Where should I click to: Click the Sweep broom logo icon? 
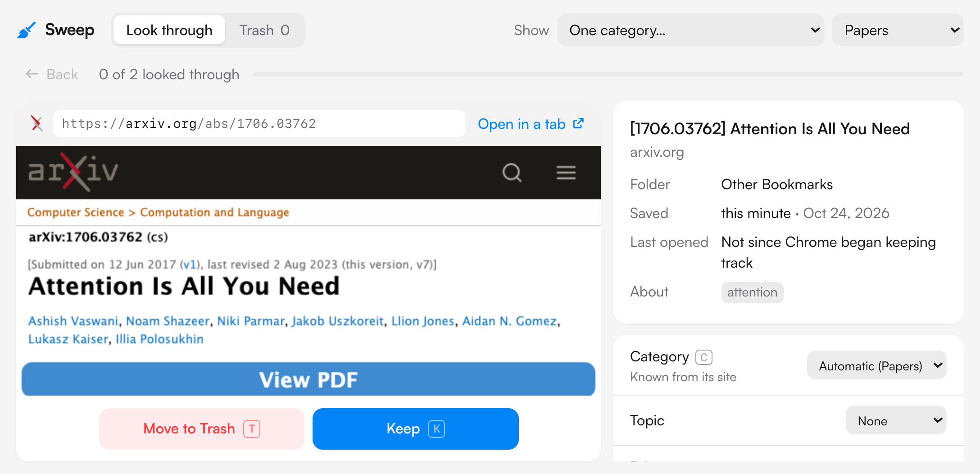click(x=27, y=30)
